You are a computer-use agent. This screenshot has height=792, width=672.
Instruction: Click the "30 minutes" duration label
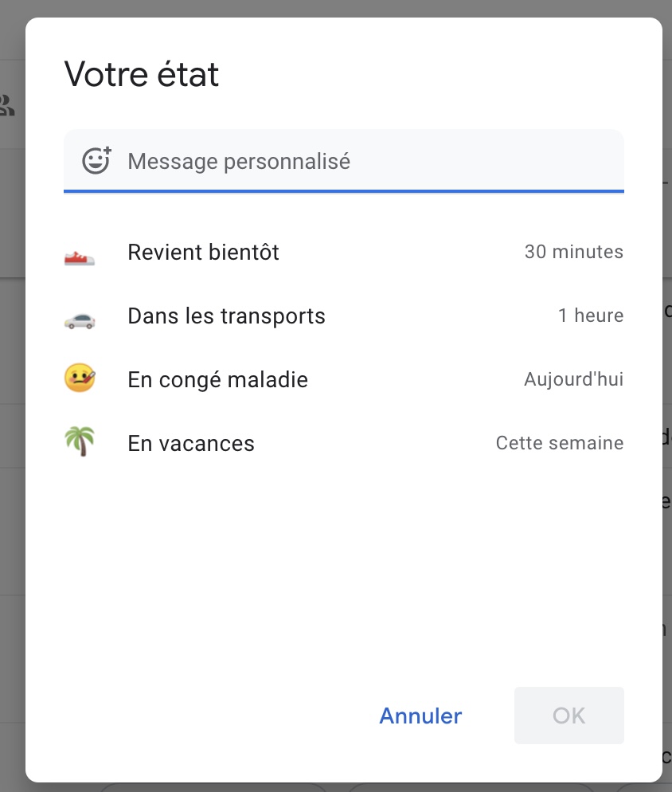573,253
